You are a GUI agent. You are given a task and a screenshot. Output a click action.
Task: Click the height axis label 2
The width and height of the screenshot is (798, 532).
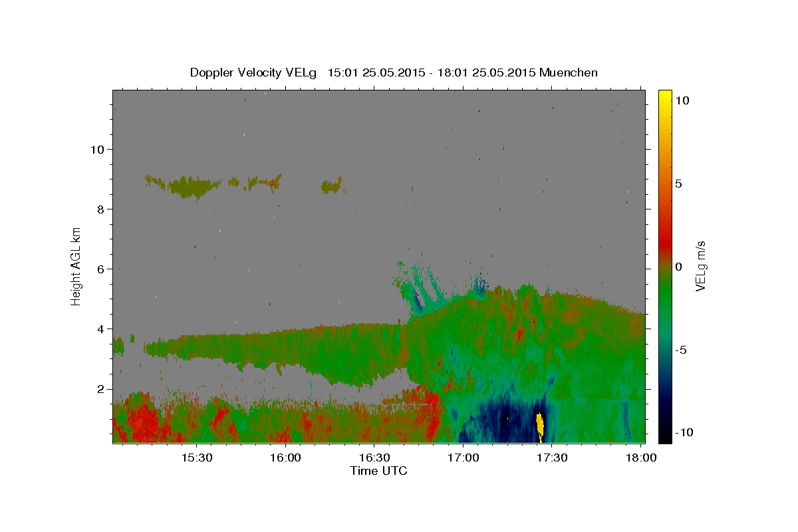[100, 389]
